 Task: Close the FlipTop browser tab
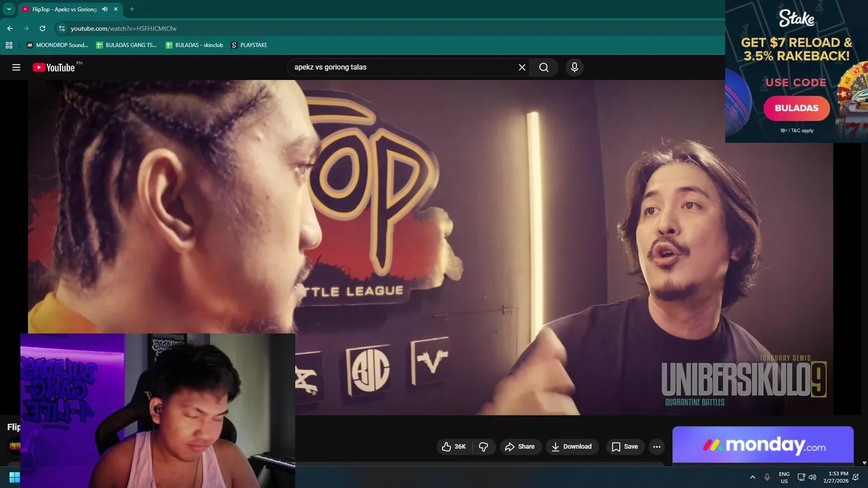116,9
